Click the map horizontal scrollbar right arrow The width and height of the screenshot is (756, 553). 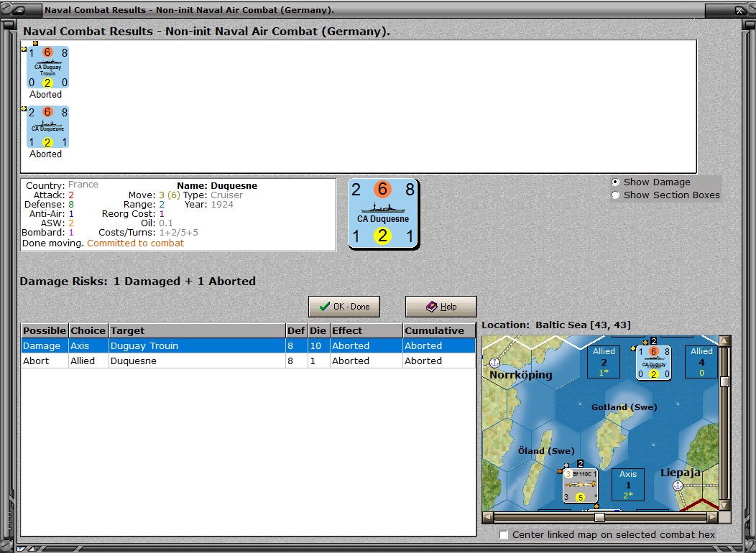click(713, 517)
